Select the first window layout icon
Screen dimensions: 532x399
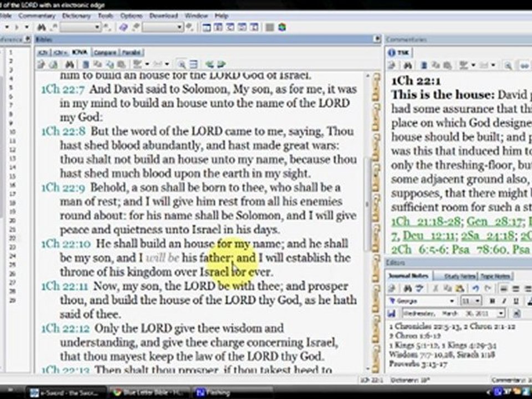207,27
